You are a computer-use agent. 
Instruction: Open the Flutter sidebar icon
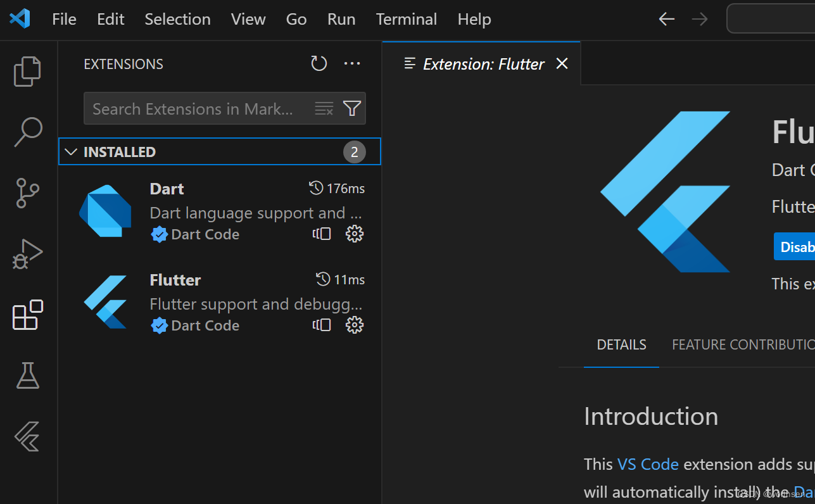pyautogui.click(x=28, y=436)
